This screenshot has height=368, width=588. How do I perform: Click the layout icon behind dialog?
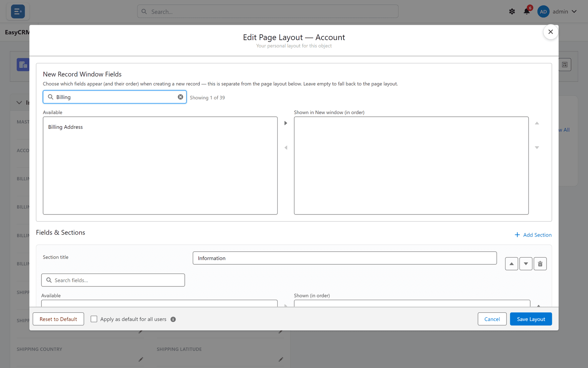(565, 65)
